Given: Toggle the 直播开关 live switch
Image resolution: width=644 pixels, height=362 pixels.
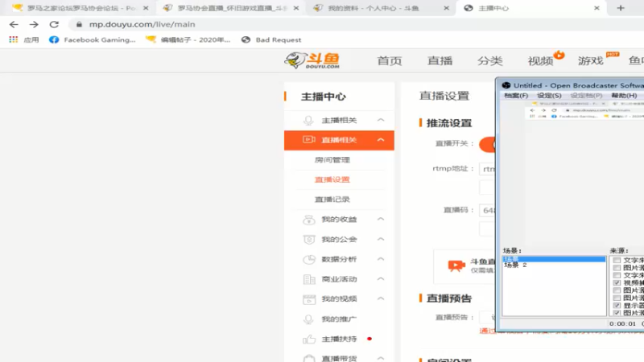Looking at the screenshot, I should [488, 144].
